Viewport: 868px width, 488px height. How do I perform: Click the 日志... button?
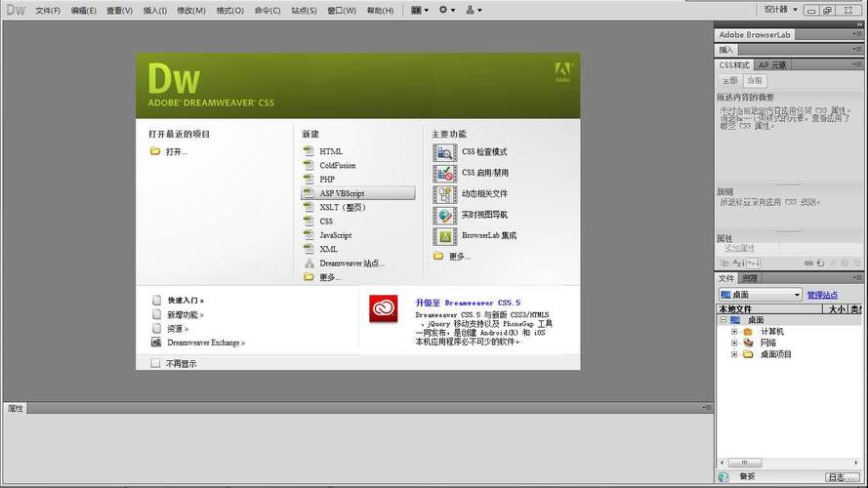tap(843, 477)
